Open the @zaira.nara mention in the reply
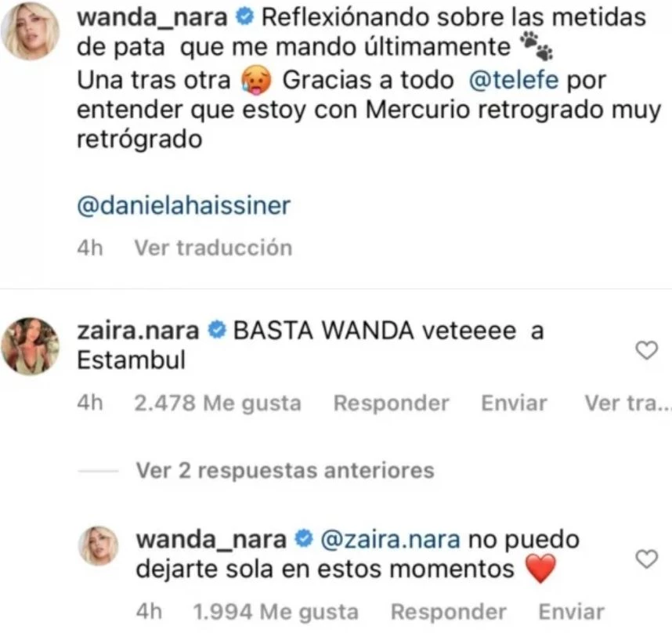This screenshot has height=633, width=672. click(x=390, y=540)
